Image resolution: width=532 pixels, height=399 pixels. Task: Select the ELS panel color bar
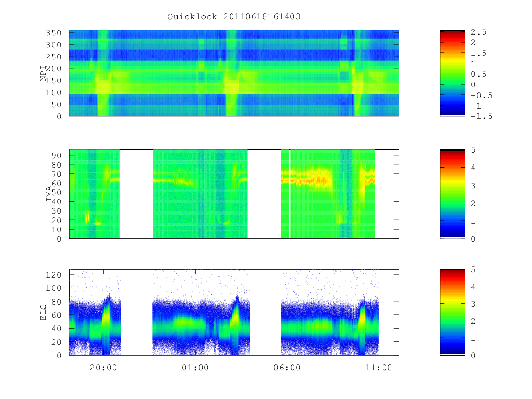coord(452,312)
